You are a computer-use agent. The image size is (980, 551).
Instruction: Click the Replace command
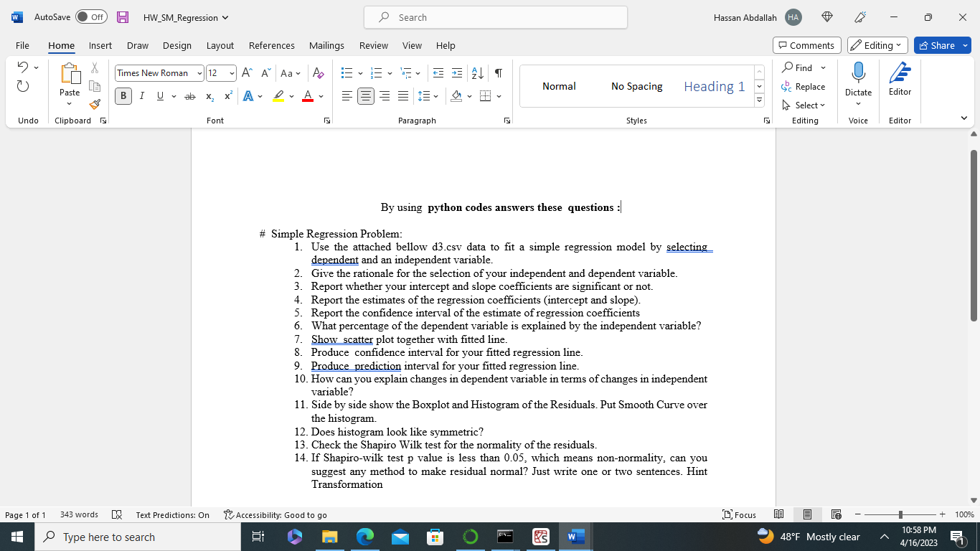804,86
